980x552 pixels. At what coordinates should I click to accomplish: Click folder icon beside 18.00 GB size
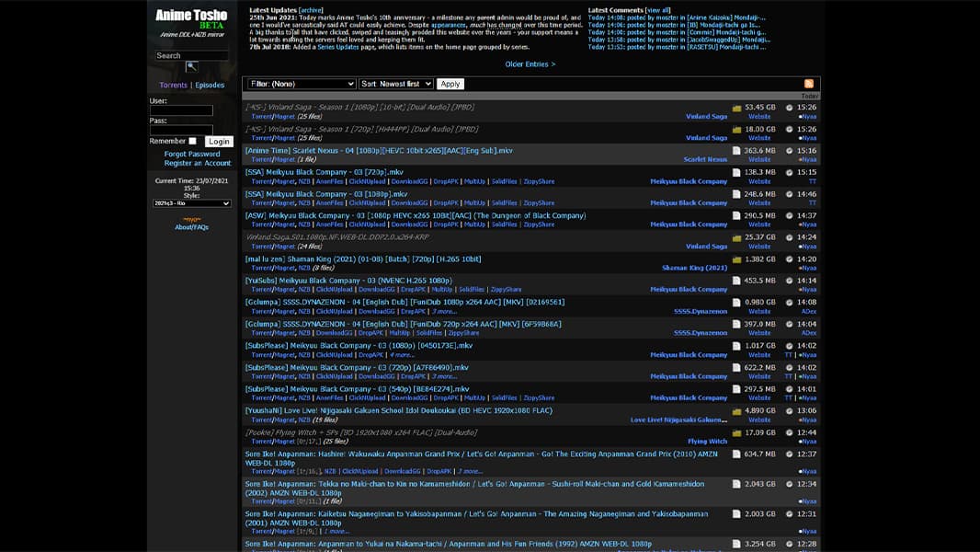pos(737,130)
